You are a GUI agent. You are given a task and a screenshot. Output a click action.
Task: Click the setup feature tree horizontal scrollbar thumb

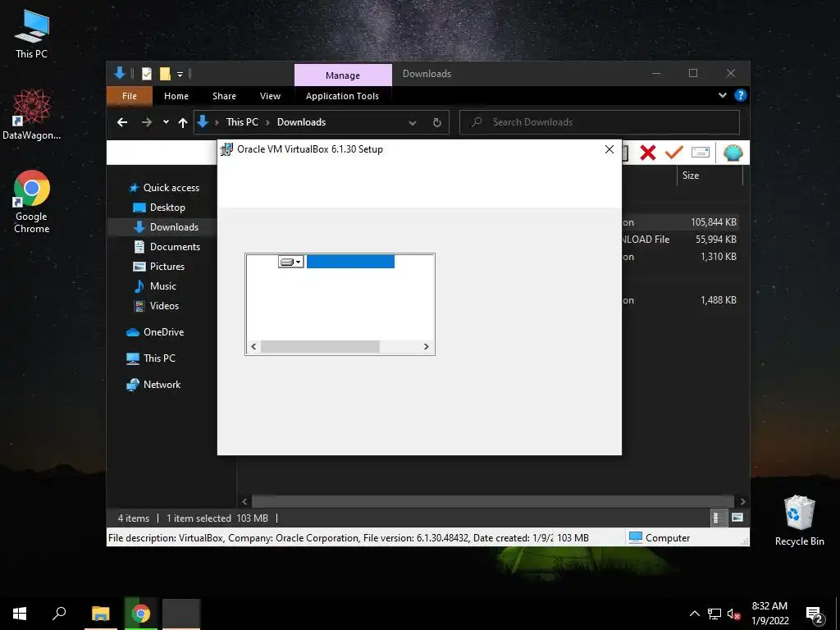[x=320, y=347]
